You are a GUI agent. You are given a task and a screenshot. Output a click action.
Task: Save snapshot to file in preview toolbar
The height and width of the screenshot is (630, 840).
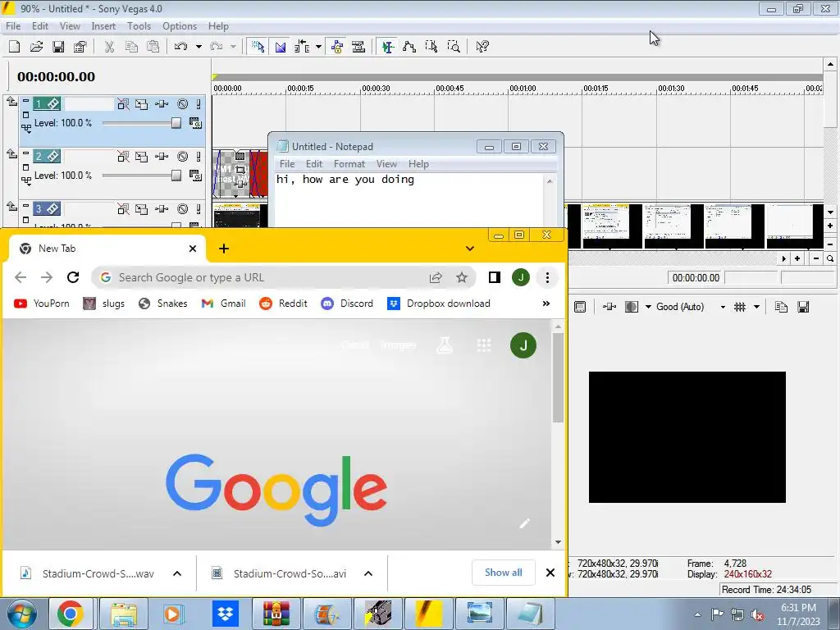pyautogui.click(x=803, y=307)
